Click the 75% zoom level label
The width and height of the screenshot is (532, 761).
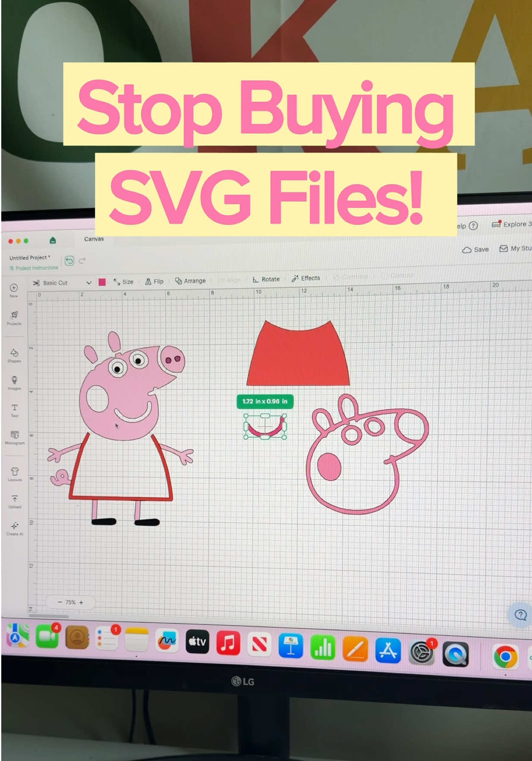[x=70, y=602]
